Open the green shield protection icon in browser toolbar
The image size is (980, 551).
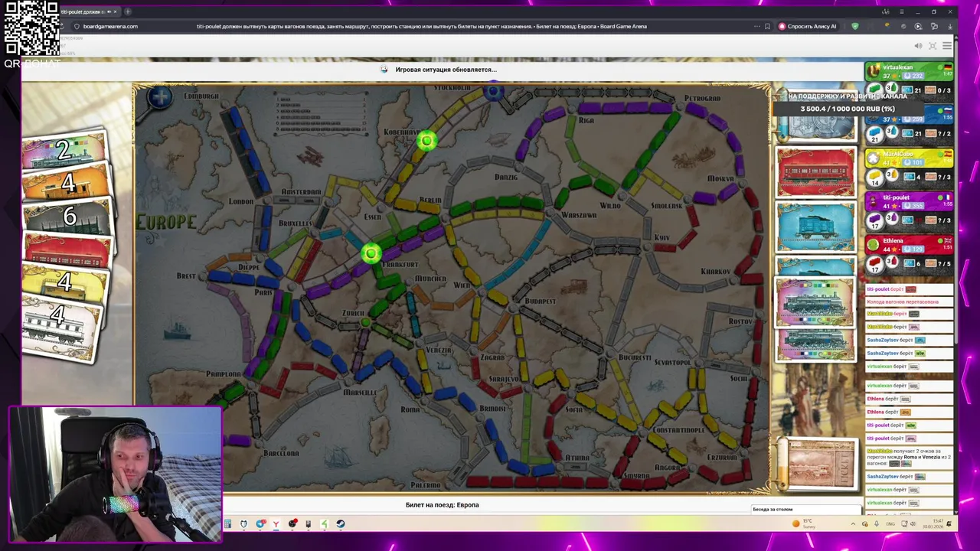click(855, 26)
